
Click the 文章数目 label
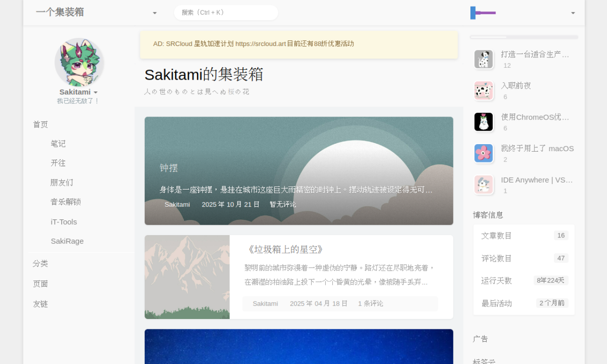coord(497,236)
